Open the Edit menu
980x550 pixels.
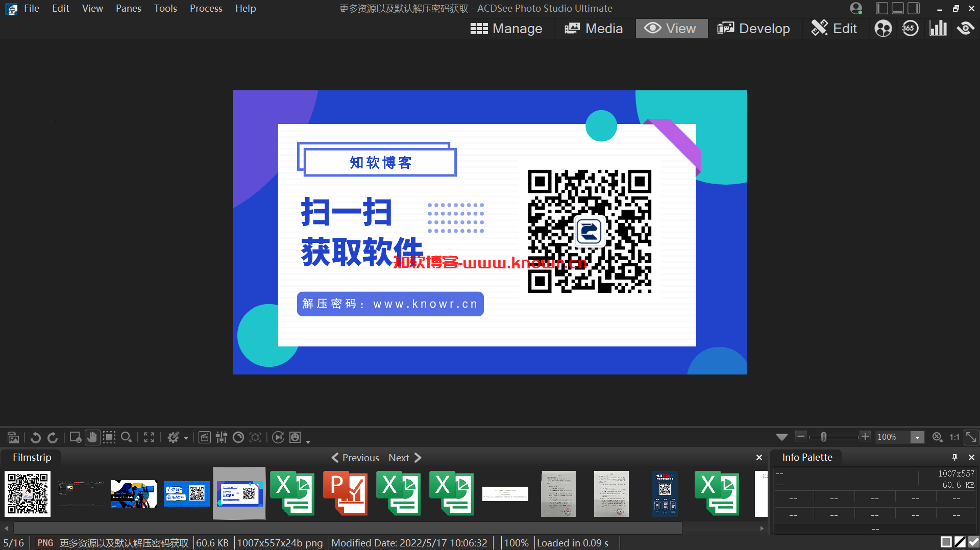(60, 9)
